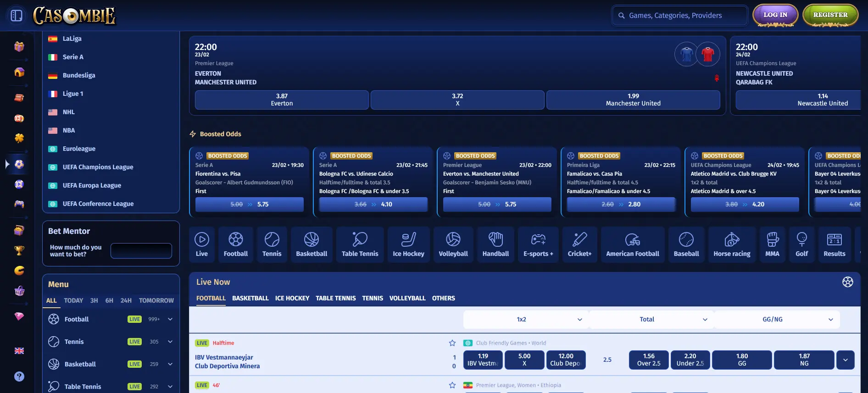Open the Handball category tile
The width and height of the screenshot is (868, 393).
pyautogui.click(x=496, y=244)
